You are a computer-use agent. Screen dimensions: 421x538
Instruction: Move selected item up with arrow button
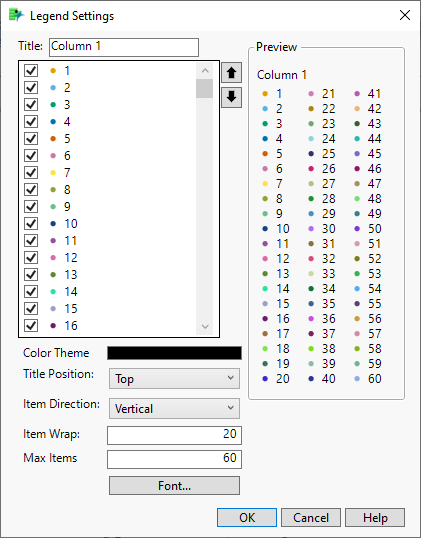point(231,72)
